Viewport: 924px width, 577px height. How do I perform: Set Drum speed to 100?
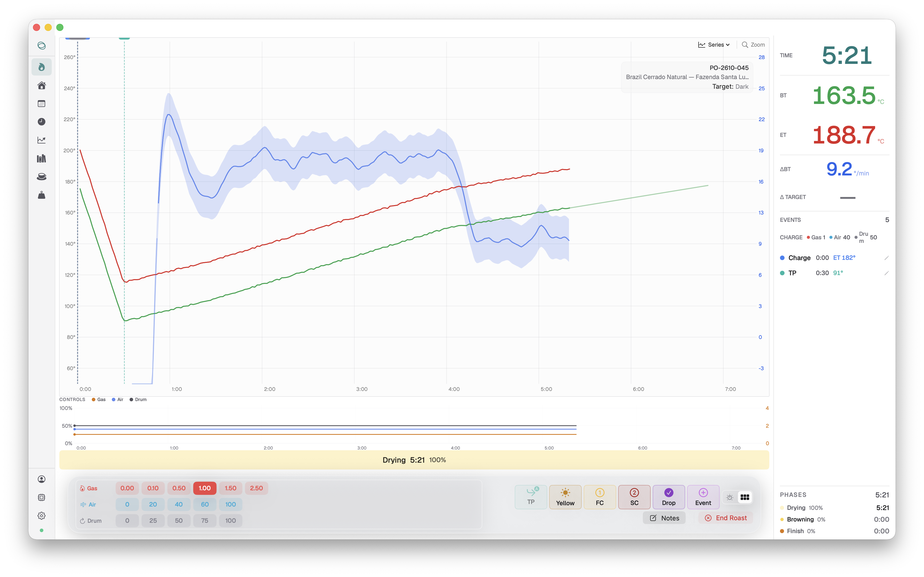click(x=230, y=520)
